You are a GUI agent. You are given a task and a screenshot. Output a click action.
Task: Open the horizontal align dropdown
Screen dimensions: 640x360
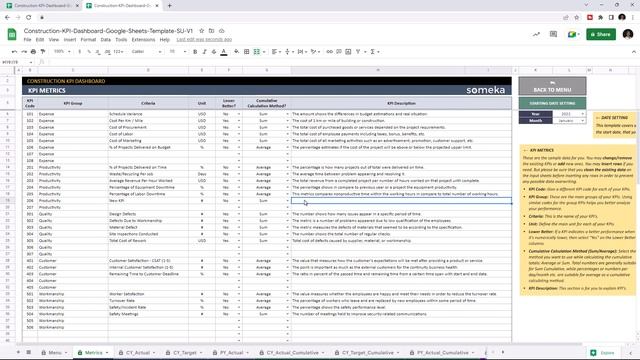276,52
